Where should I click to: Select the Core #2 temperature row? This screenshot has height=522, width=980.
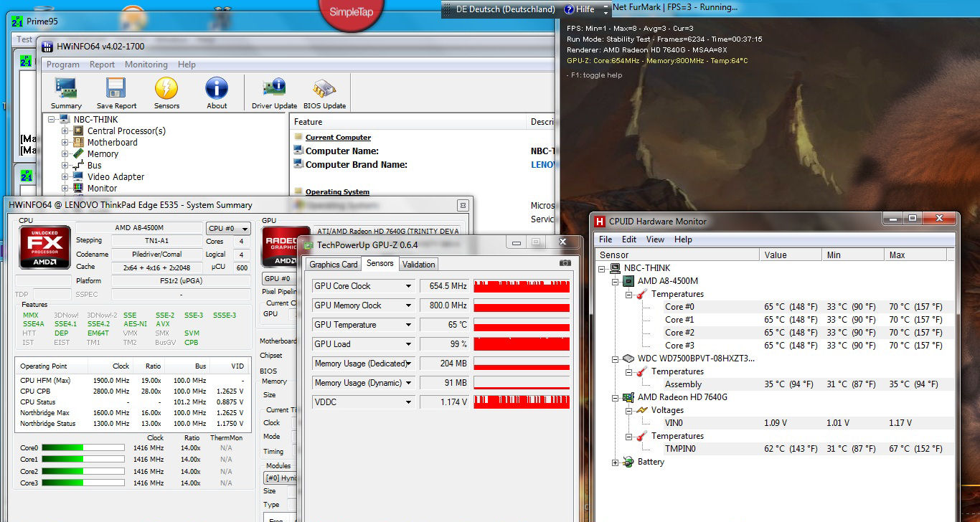tap(774, 333)
